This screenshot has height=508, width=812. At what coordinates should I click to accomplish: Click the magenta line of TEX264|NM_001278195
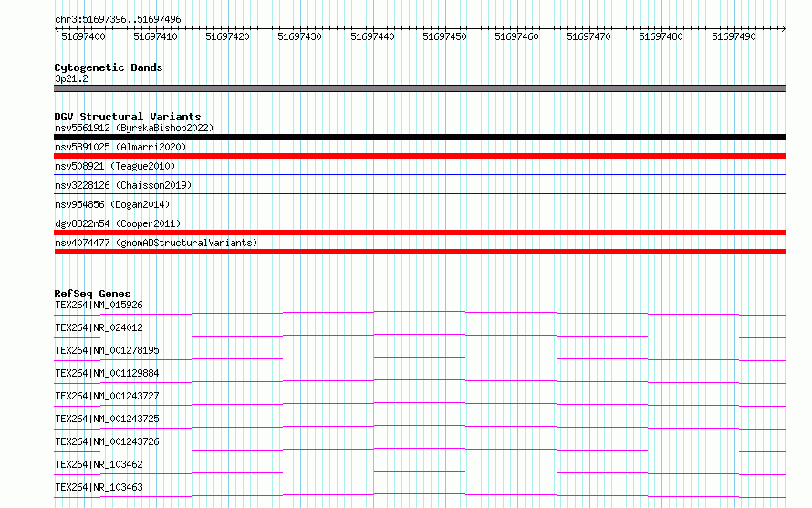pyautogui.click(x=420, y=358)
